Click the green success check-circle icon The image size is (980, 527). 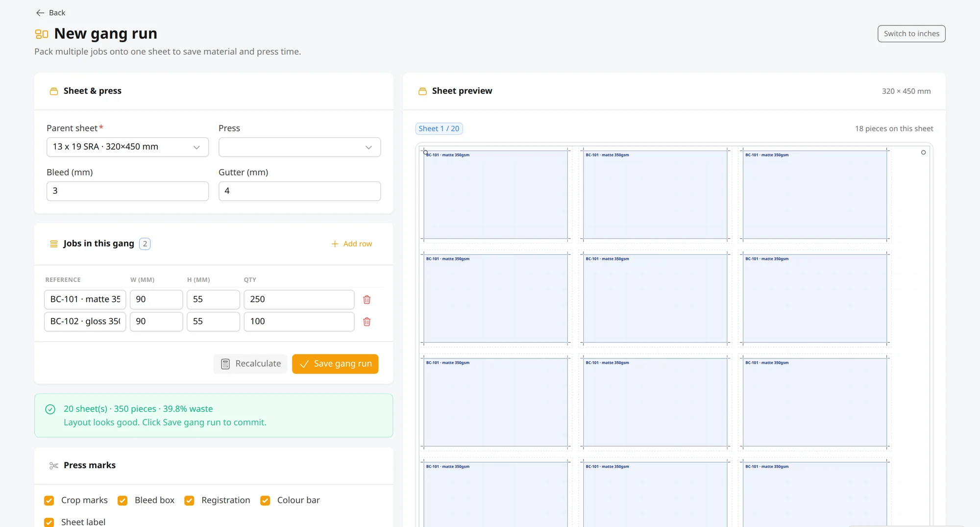click(x=50, y=409)
